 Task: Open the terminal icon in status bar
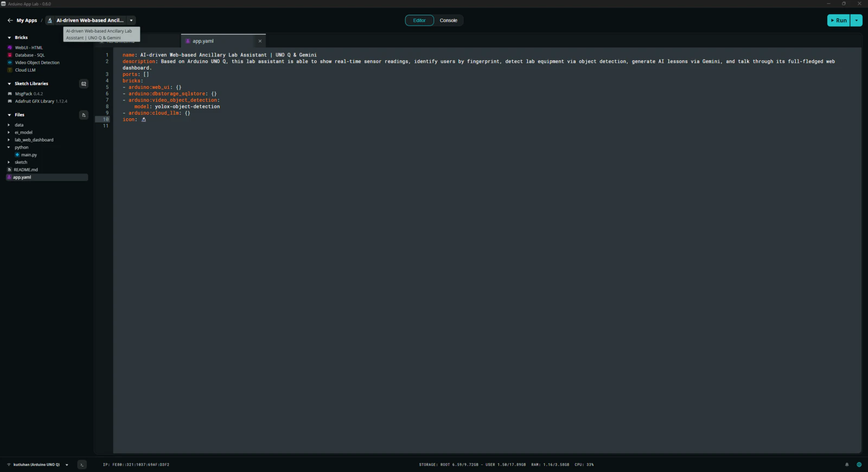click(82, 465)
